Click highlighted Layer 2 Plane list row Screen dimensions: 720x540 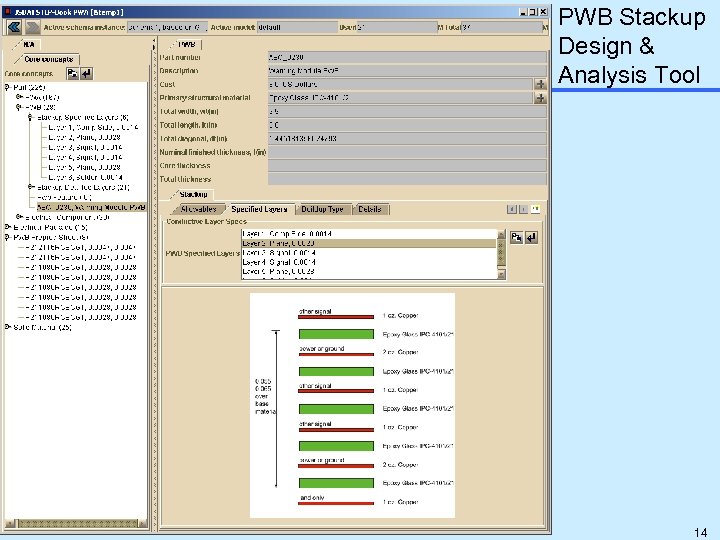[369, 243]
